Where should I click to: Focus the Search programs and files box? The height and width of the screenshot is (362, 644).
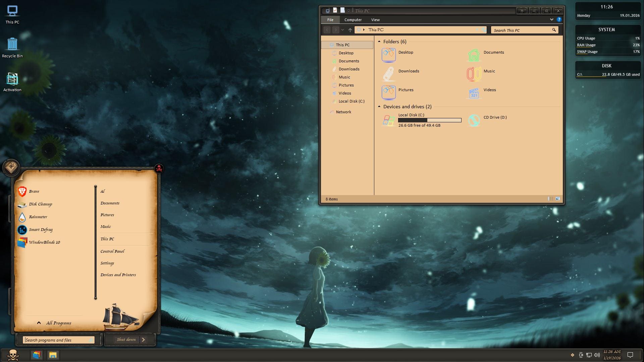59,340
